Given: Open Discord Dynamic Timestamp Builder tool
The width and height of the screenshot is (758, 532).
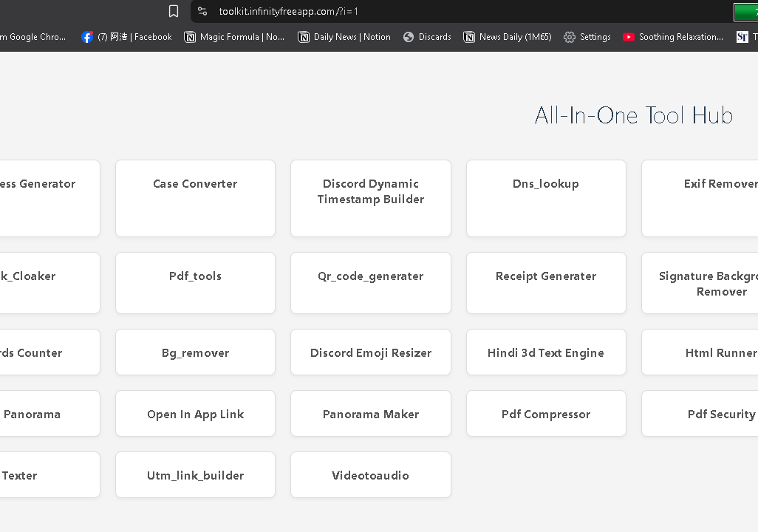Looking at the screenshot, I should coord(371,198).
